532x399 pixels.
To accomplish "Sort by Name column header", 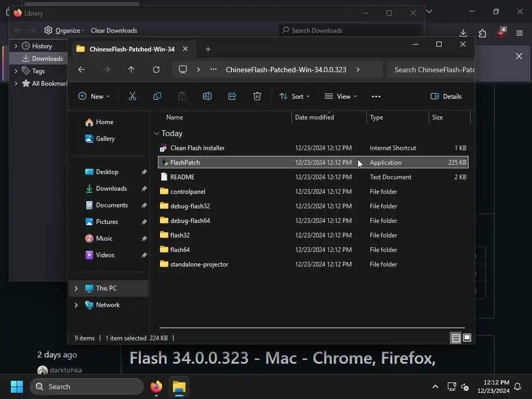I will tap(175, 117).
